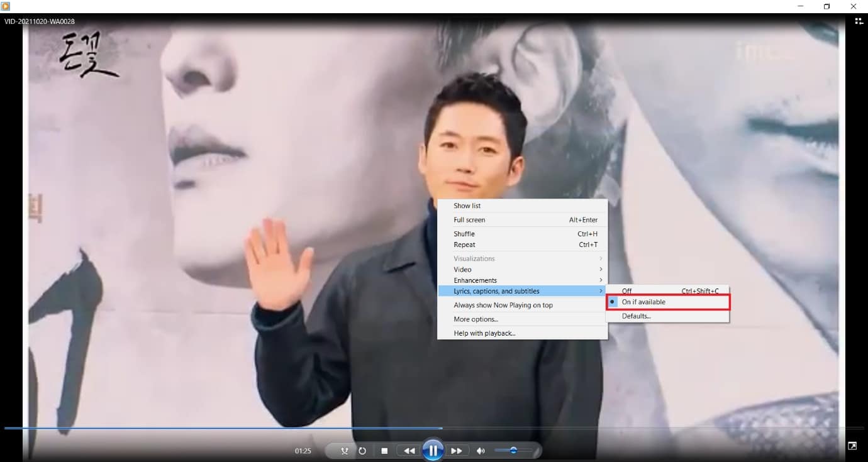This screenshot has height=462, width=868.
Task: Switch to Library view
Action: click(859, 21)
